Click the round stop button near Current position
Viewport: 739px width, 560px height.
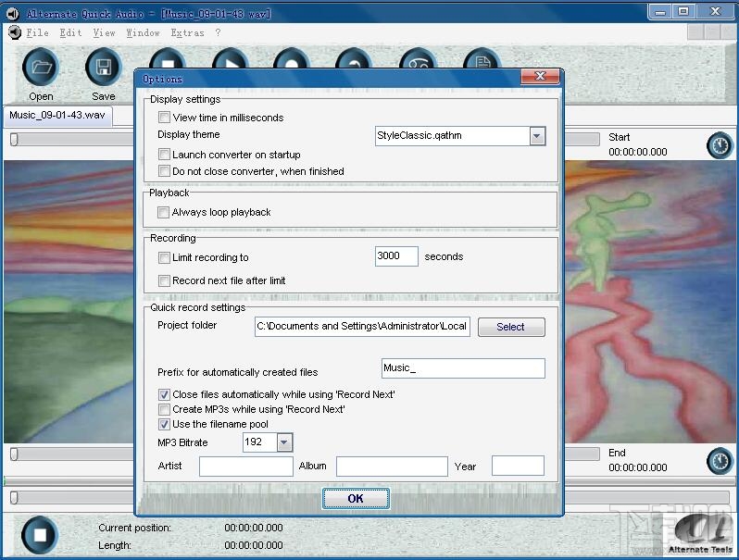pos(40,535)
